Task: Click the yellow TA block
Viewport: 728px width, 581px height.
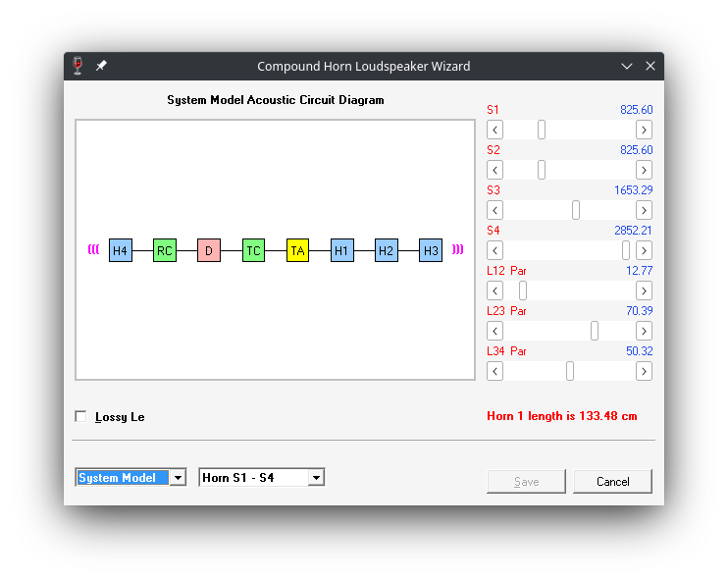Action: [x=297, y=250]
